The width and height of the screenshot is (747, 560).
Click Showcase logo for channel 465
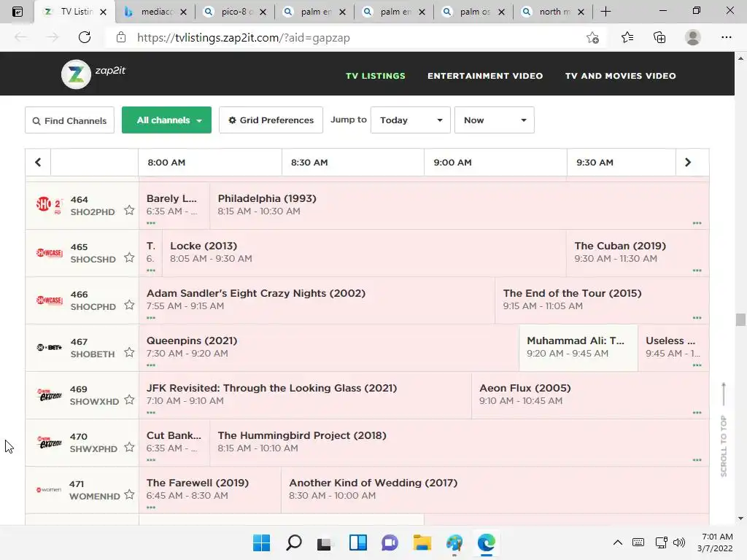point(49,252)
